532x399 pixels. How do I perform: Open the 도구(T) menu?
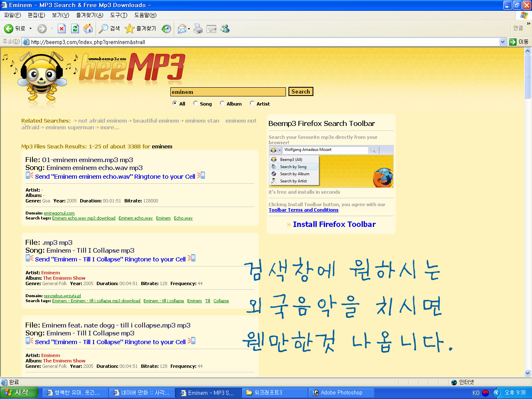point(119,15)
